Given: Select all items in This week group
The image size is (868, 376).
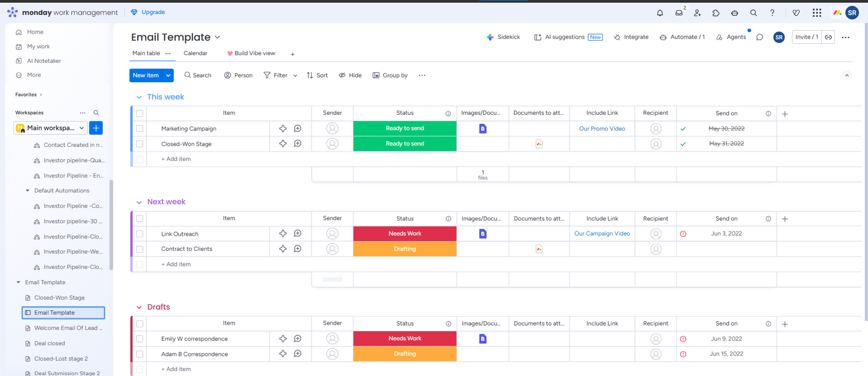Looking at the screenshot, I should point(139,114).
